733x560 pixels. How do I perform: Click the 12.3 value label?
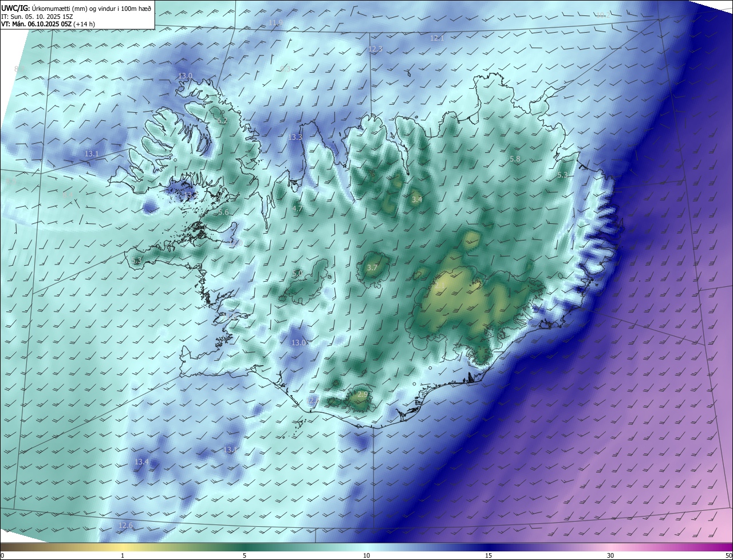[375, 49]
